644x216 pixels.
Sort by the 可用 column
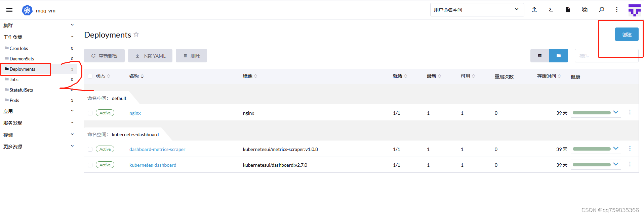pyautogui.click(x=468, y=76)
